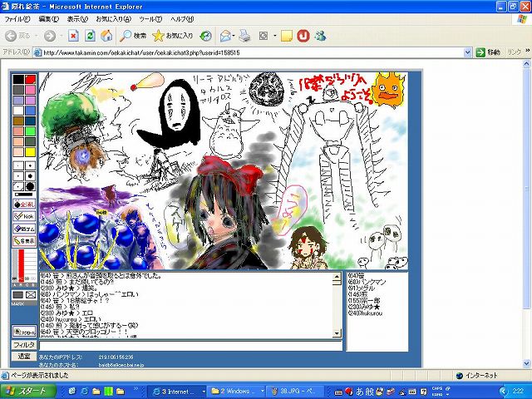532x399 pixels.
Task: Click the Print icon
Action: tap(244, 36)
